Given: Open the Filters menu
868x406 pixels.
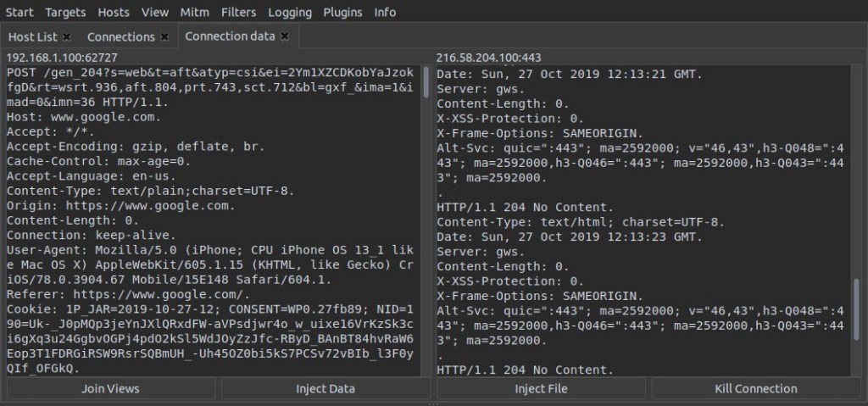Looking at the screenshot, I should tap(238, 13).
